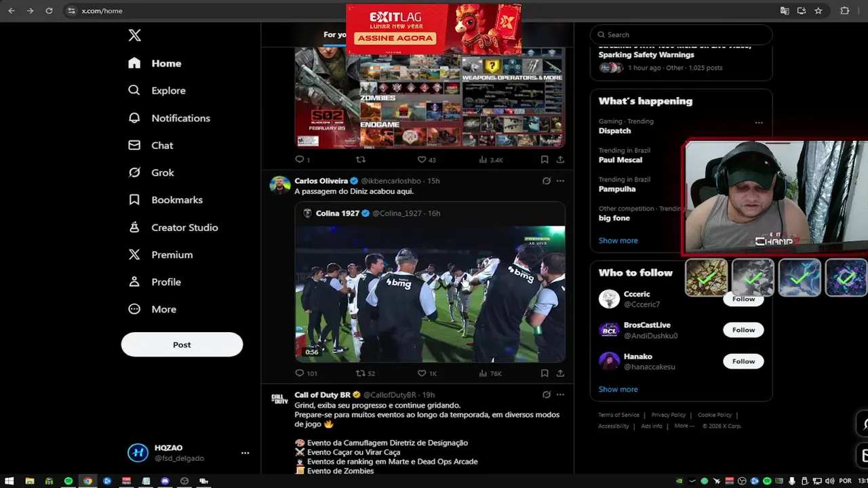Screen dimensions: 868x488
Task: Open OBS Studio from the taskbar
Action: pyautogui.click(x=184, y=481)
